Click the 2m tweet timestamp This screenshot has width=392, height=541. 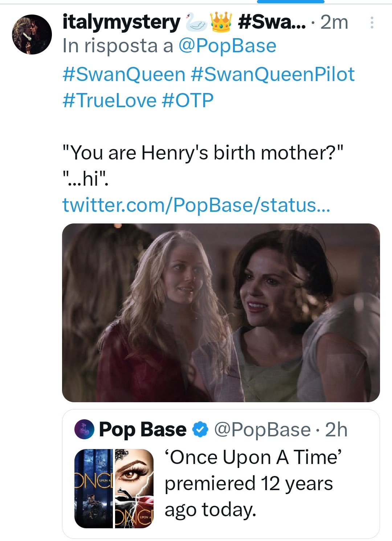point(334,23)
